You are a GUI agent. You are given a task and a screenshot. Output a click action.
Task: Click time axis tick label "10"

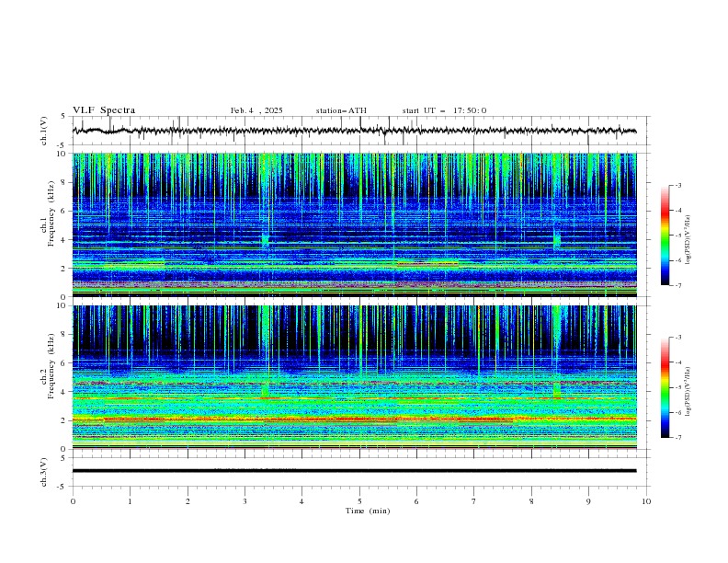(646, 501)
